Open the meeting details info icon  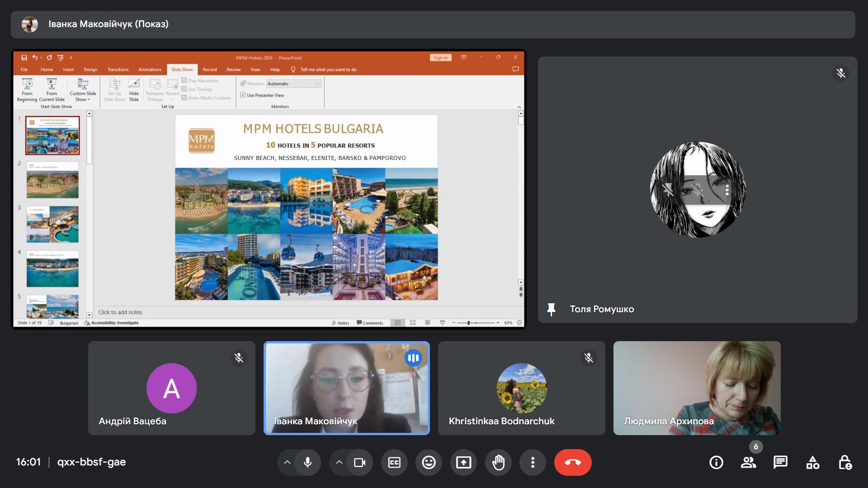pos(716,462)
